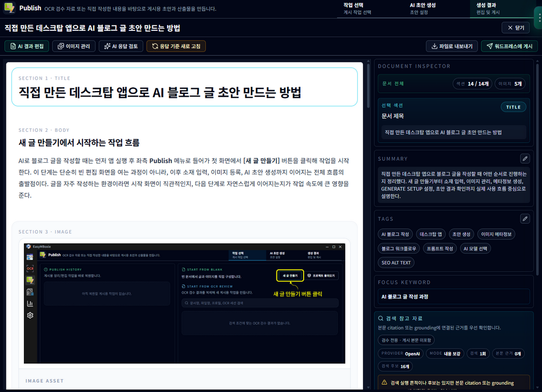Select the SEO ALT TEXT tag
This screenshot has width=542, height=392.
(396, 263)
